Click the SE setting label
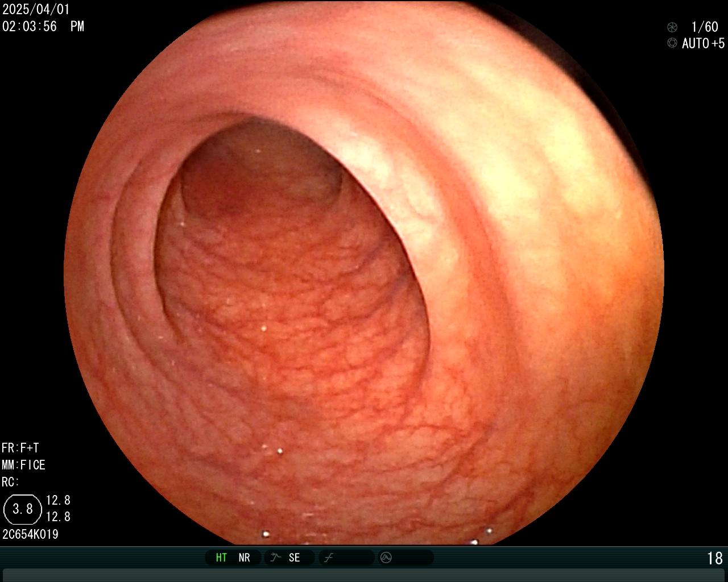This screenshot has height=582, width=728. click(x=294, y=558)
